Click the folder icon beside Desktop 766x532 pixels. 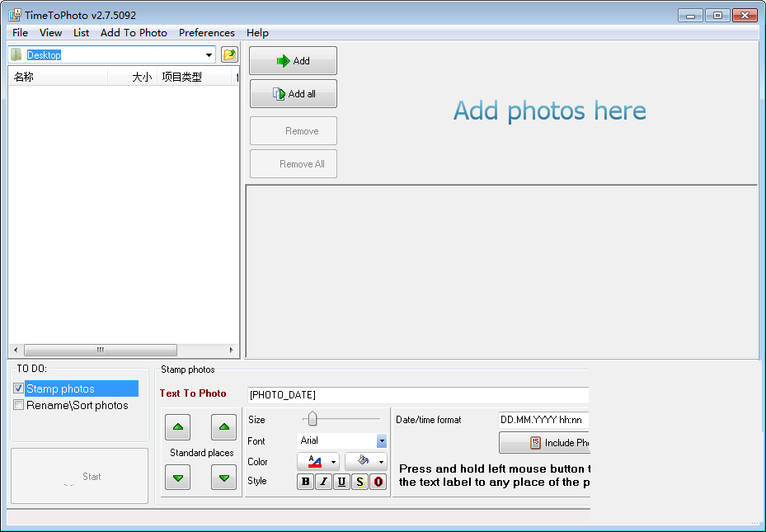(16, 54)
